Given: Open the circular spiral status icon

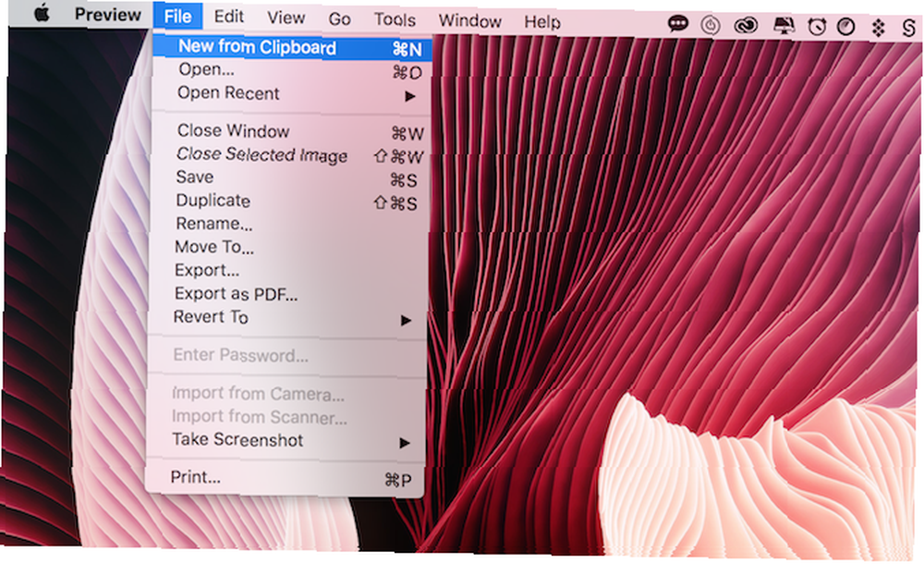Looking at the screenshot, I should (711, 25).
